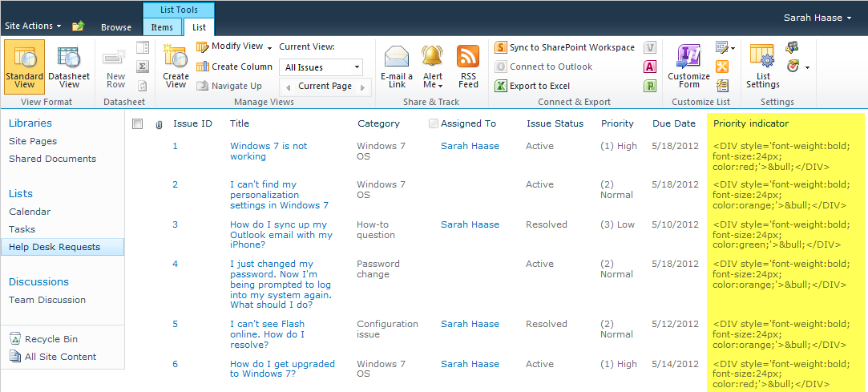
Task: Switch to the Items ribbon tab
Action: [162, 27]
